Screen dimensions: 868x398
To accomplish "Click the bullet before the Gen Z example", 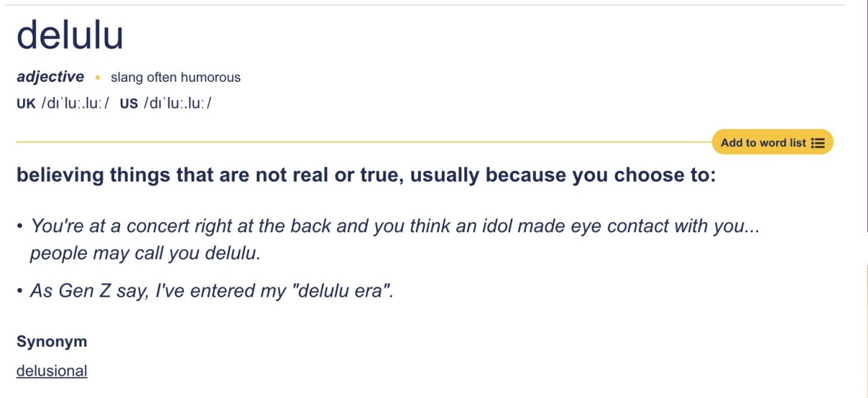I will (20, 292).
